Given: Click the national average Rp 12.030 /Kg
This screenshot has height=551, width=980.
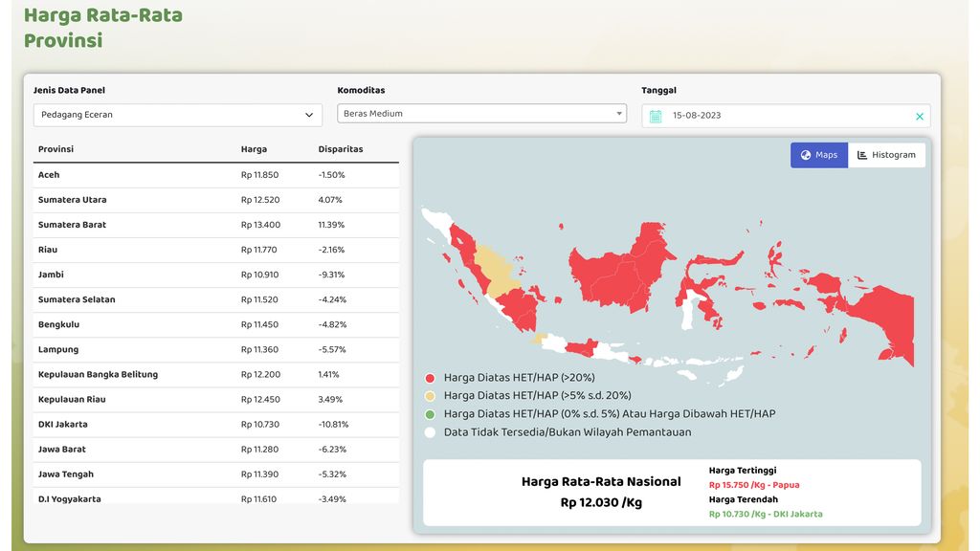Looking at the screenshot, I should [601, 502].
